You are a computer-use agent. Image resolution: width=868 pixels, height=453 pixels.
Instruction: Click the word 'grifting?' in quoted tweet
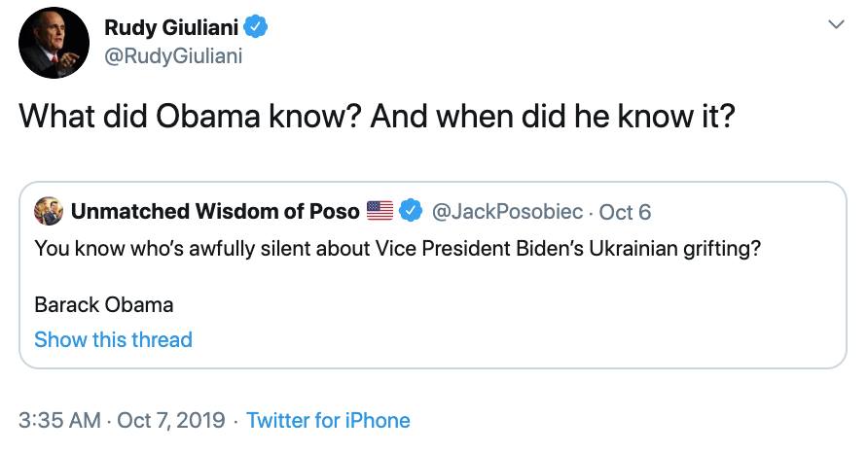coord(717,247)
